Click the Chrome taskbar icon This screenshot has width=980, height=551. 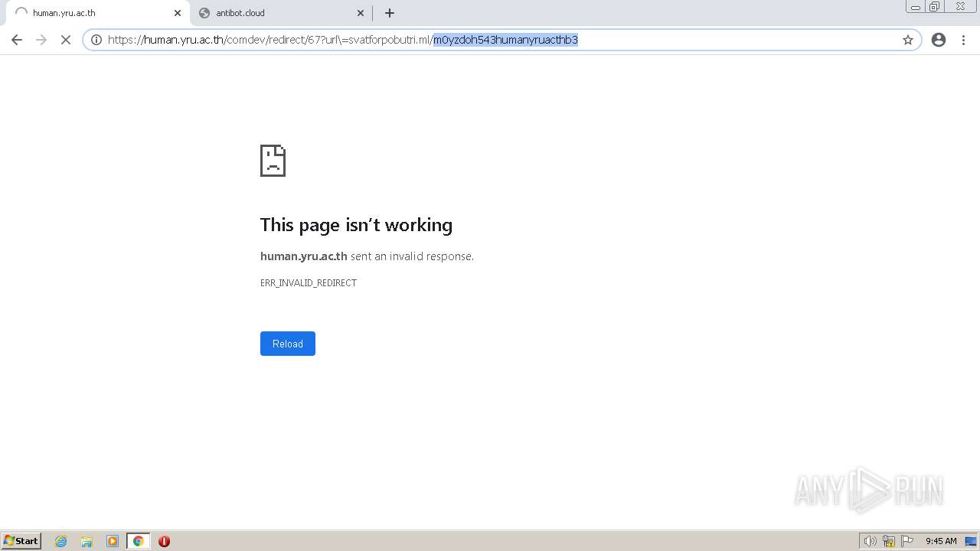pos(139,541)
